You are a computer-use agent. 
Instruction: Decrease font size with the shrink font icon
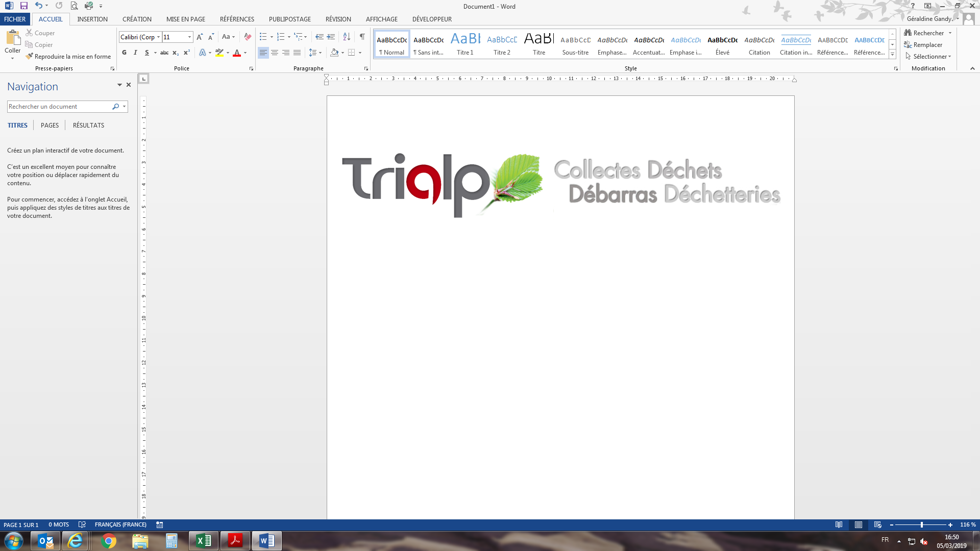click(211, 37)
